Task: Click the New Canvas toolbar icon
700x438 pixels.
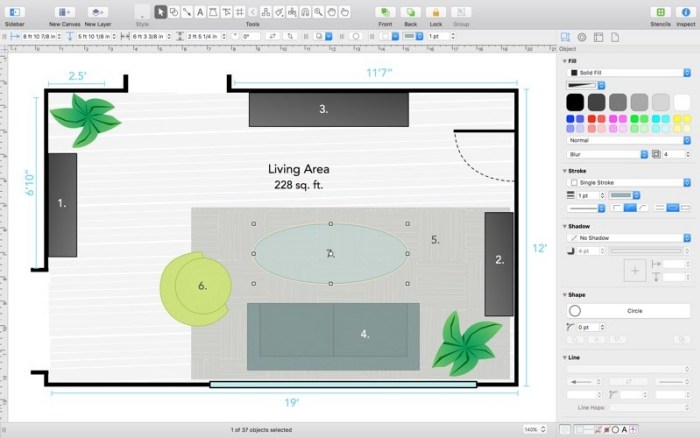Action: coord(64,12)
